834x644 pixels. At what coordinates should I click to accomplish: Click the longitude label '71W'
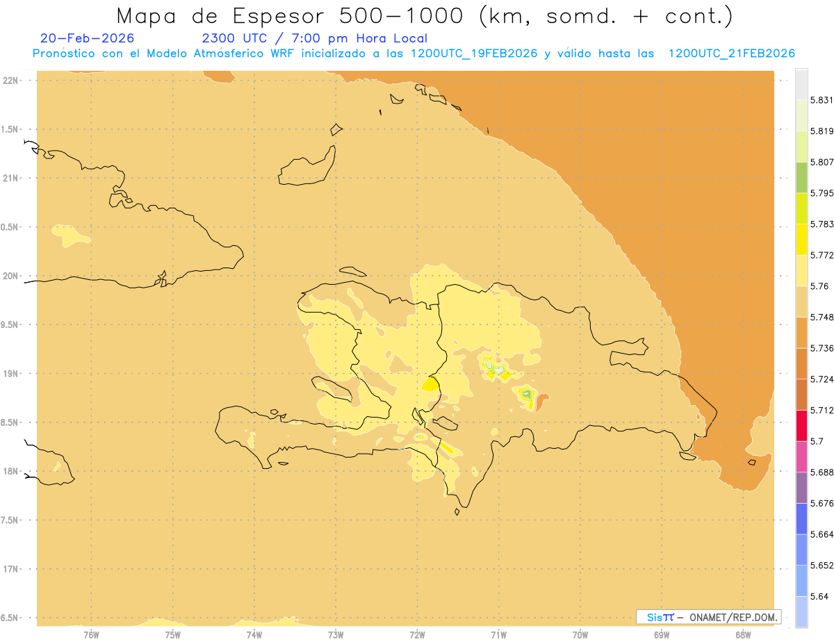tap(498, 634)
